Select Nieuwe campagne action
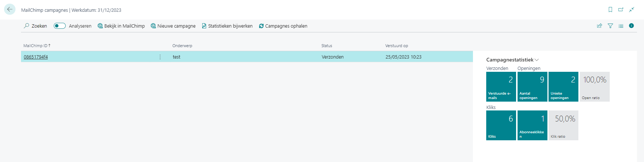Image resolution: width=644 pixels, height=162 pixels. click(x=173, y=26)
